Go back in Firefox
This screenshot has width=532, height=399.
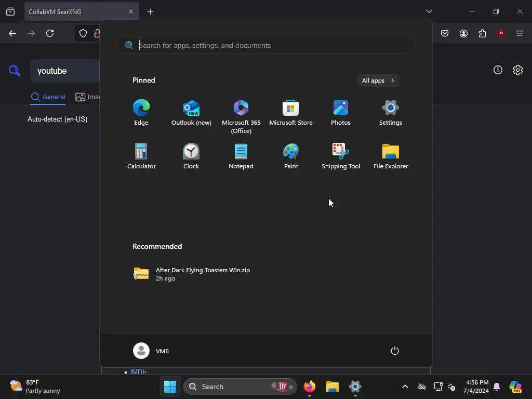point(12,33)
